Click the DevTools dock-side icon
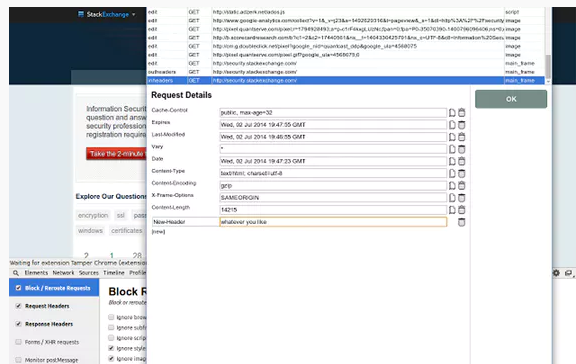The image size is (576, 364). click(x=568, y=273)
